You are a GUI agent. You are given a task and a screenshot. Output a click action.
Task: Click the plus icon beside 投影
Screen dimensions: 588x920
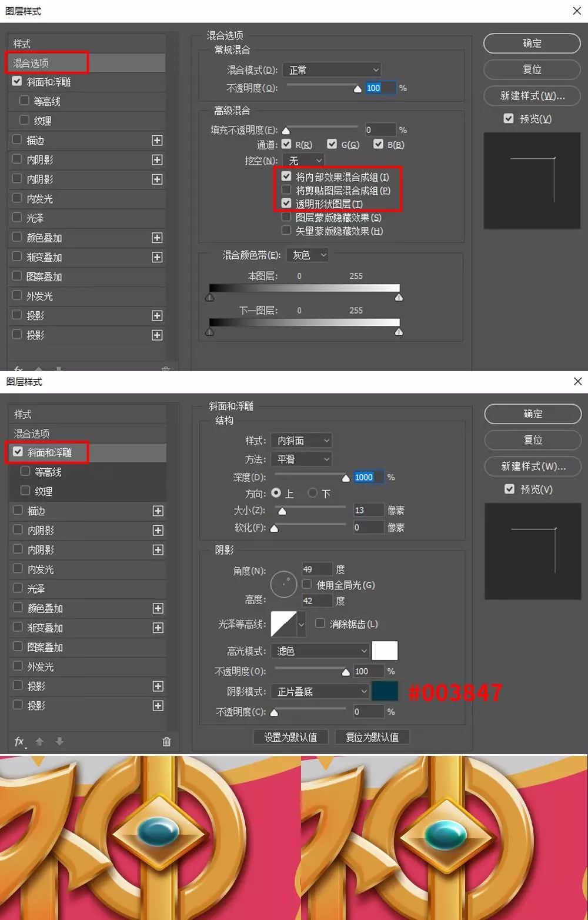click(x=158, y=685)
